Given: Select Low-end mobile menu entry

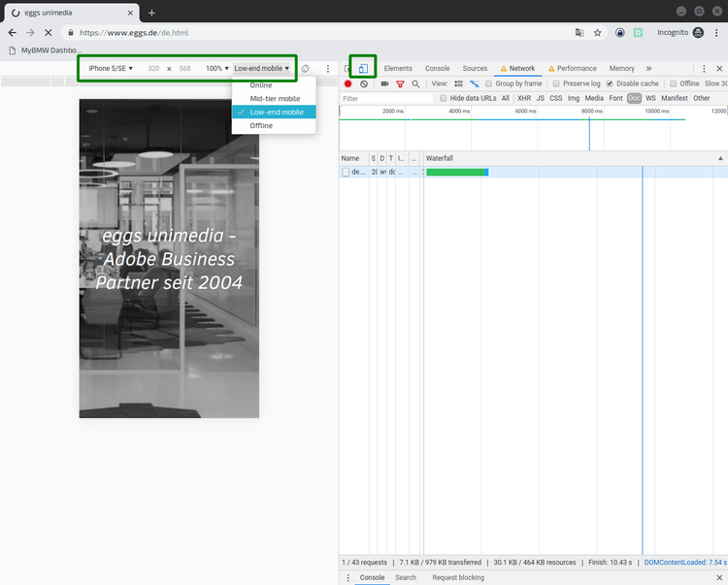Looking at the screenshot, I should click(274, 113).
